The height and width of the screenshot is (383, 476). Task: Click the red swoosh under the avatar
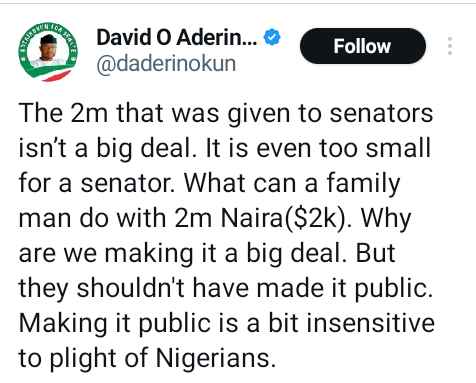click(57, 76)
